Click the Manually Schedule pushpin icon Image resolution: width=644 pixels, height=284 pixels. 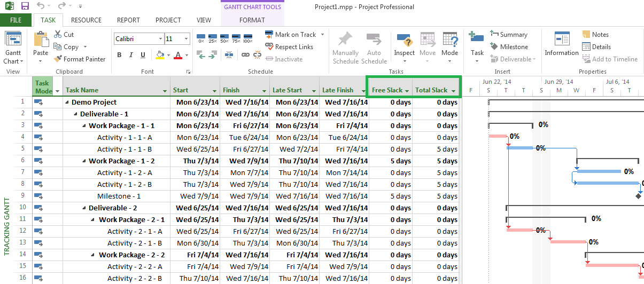(x=346, y=40)
